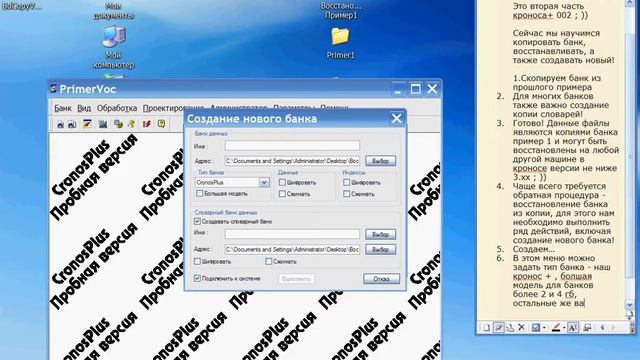The width and height of the screenshot is (640, 360).
Task: Check Шифровать in the dictionary bank section
Action: [197, 261]
